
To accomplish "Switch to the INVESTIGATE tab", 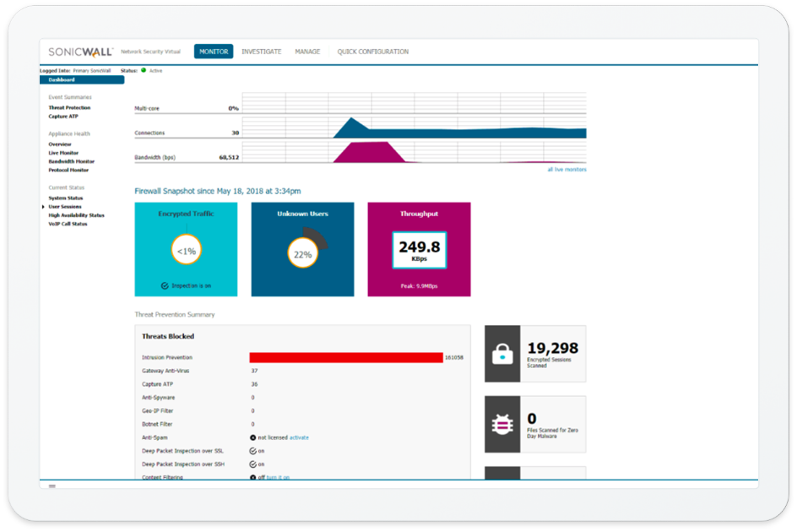I will (x=261, y=52).
